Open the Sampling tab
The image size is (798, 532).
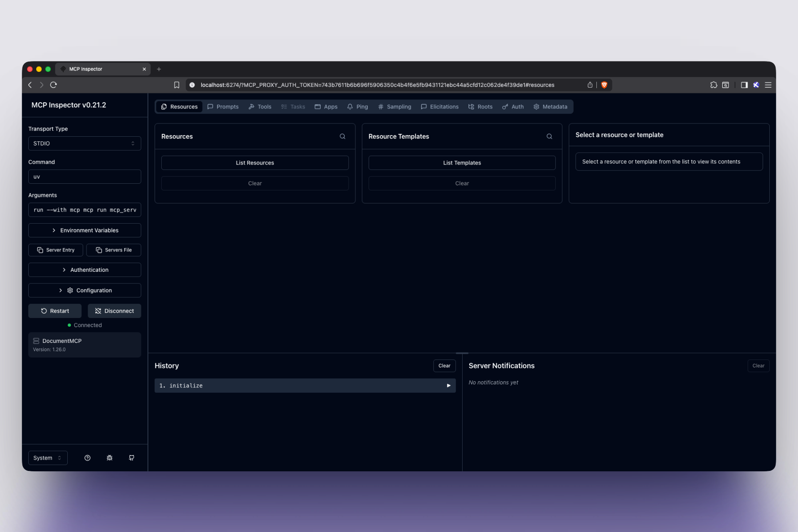click(x=394, y=107)
